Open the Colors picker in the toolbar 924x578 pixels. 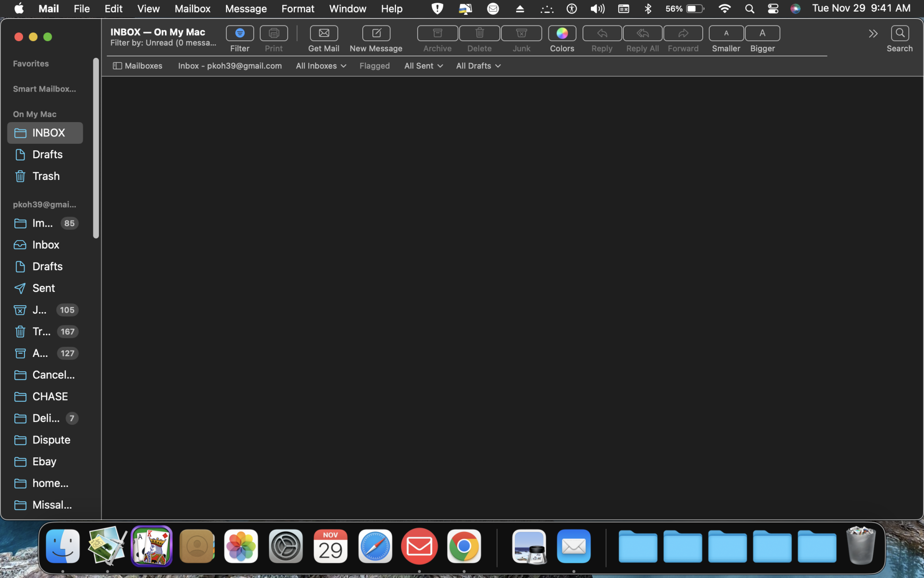[562, 33]
